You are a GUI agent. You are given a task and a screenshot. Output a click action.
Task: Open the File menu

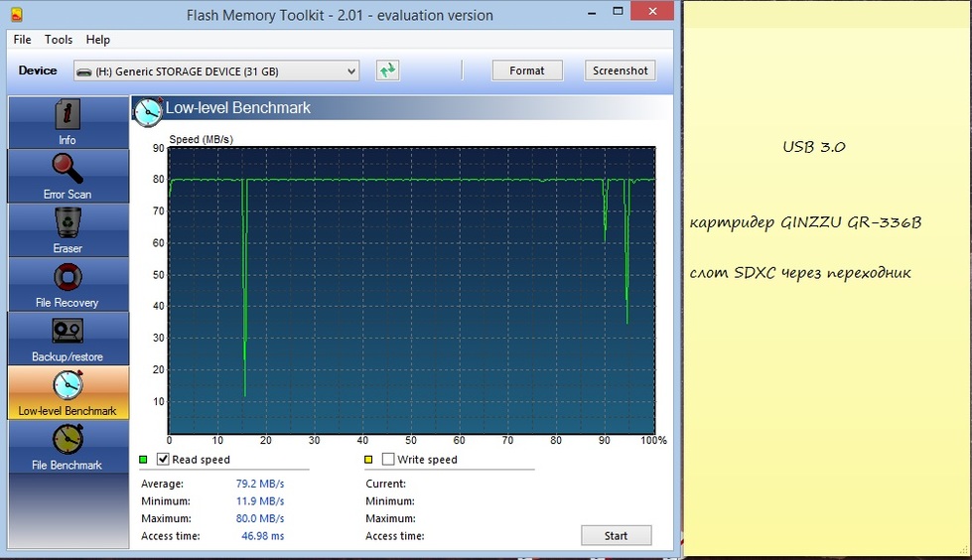pyautogui.click(x=22, y=40)
